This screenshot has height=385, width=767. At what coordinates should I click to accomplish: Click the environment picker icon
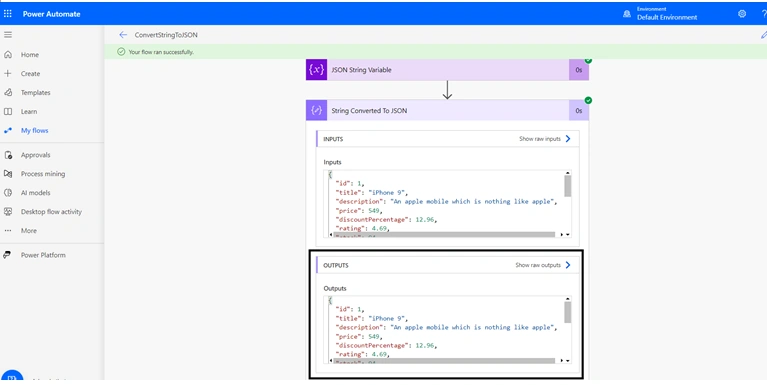tap(627, 14)
